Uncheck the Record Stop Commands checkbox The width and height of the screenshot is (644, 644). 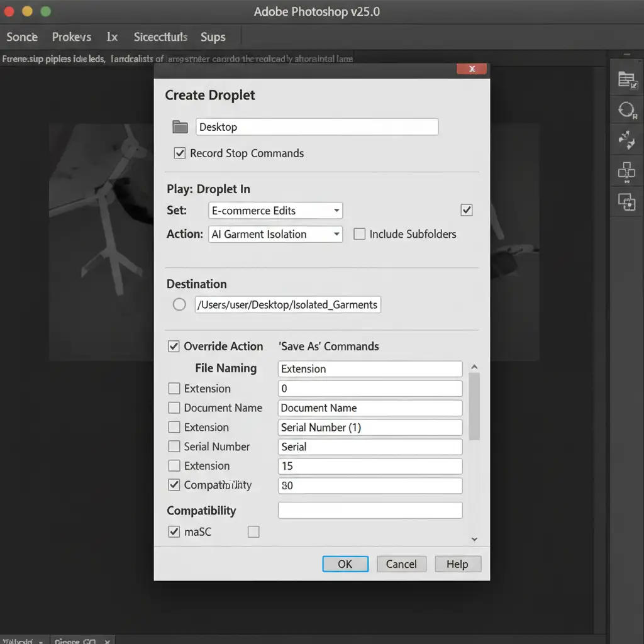coord(180,153)
